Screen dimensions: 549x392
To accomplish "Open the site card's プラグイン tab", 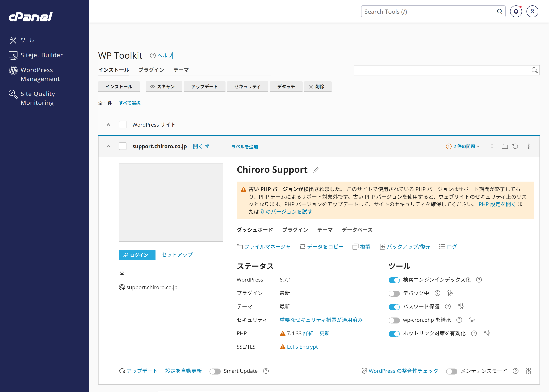I will [295, 230].
